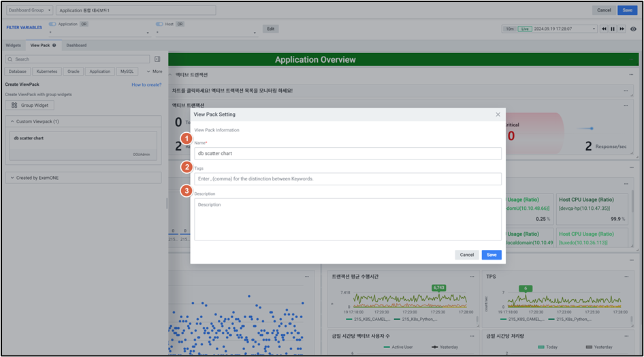Collapse the side panel using the panel icon
Screen dimensions: 644x357
click(157, 59)
